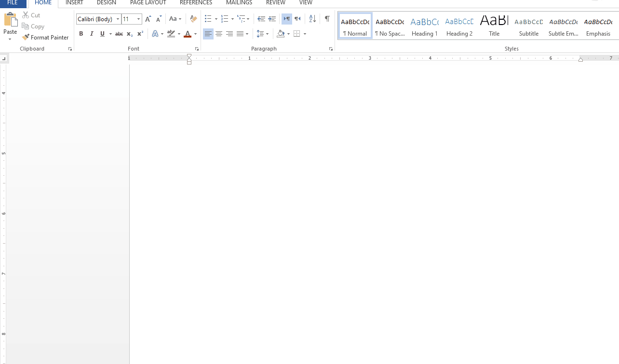Click the Numbering list icon
This screenshot has width=619, height=364.
(224, 19)
